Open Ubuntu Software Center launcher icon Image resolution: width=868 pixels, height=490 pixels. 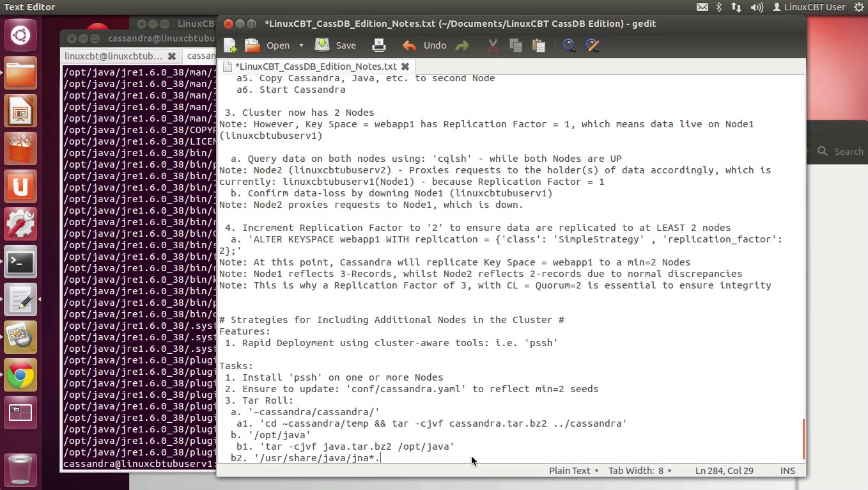click(x=20, y=148)
